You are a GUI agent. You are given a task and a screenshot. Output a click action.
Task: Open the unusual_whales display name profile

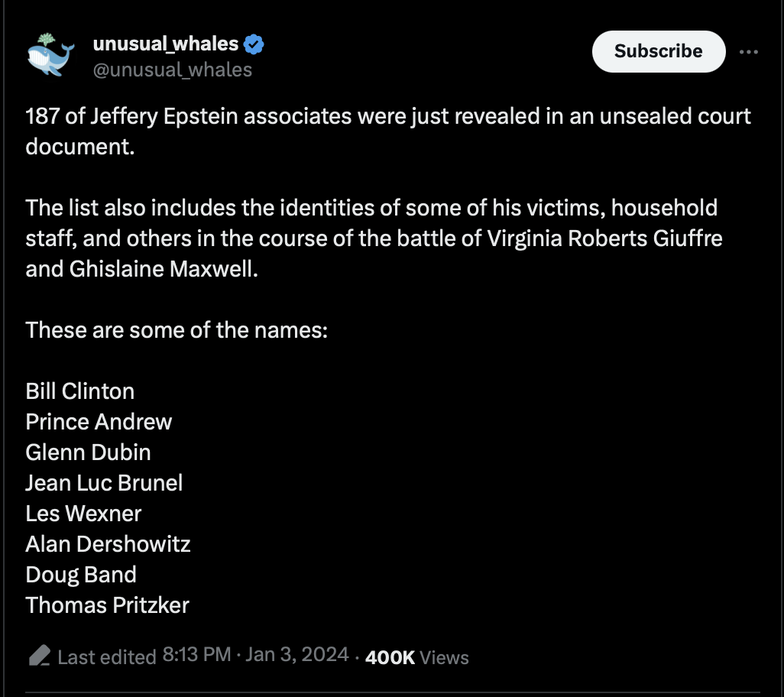[x=166, y=44]
